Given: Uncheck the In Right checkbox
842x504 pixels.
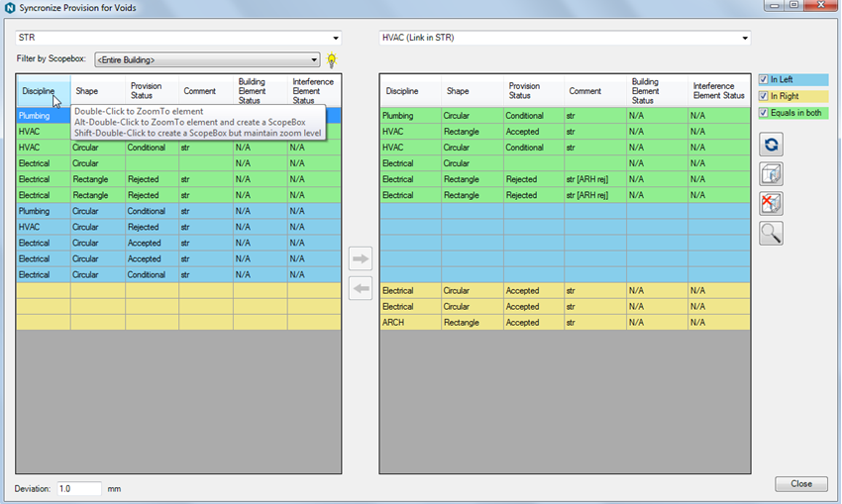Looking at the screenshot, I should [x=764, y=96].
